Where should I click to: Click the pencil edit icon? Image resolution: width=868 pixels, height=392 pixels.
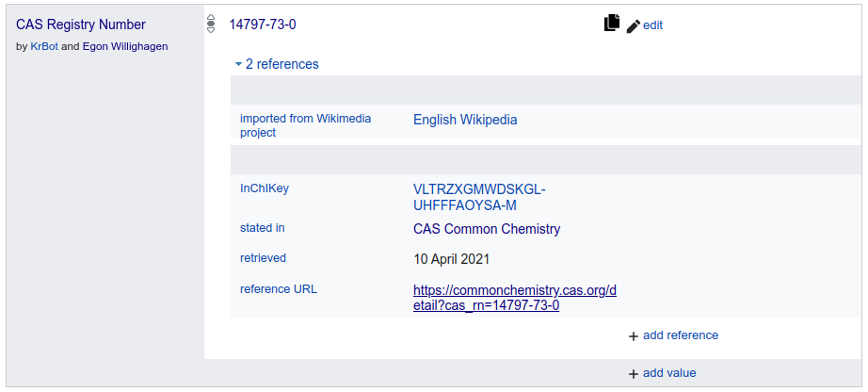click(634, 26)
